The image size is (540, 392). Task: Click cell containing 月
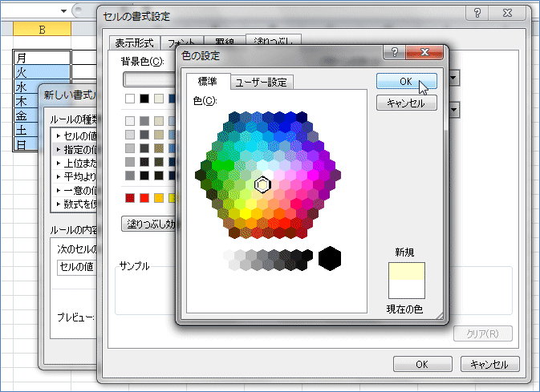tap(42, 58)
